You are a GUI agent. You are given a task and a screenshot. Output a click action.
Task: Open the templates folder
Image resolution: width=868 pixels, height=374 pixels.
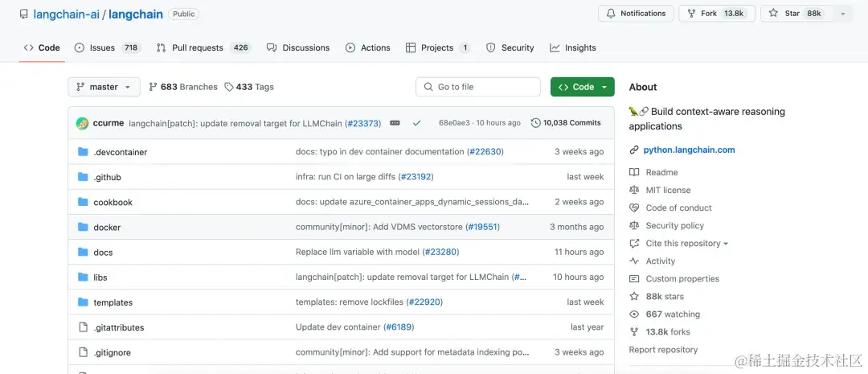113,302
